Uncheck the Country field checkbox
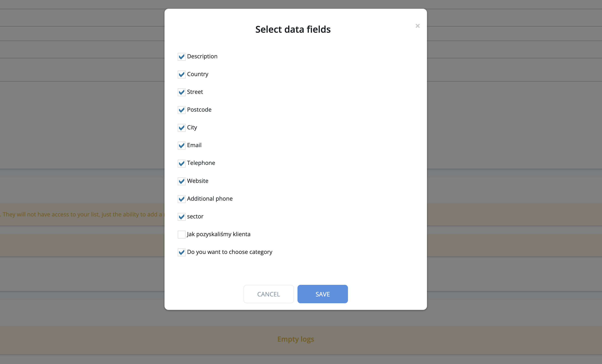Viewport: 602px width, 364px height. (x=181, y=75)
